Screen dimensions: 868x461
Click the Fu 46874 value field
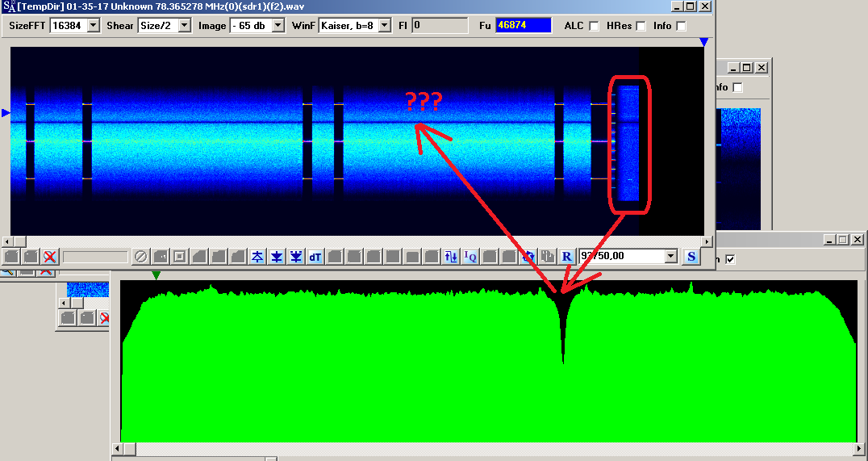click(x=523, y=26)
